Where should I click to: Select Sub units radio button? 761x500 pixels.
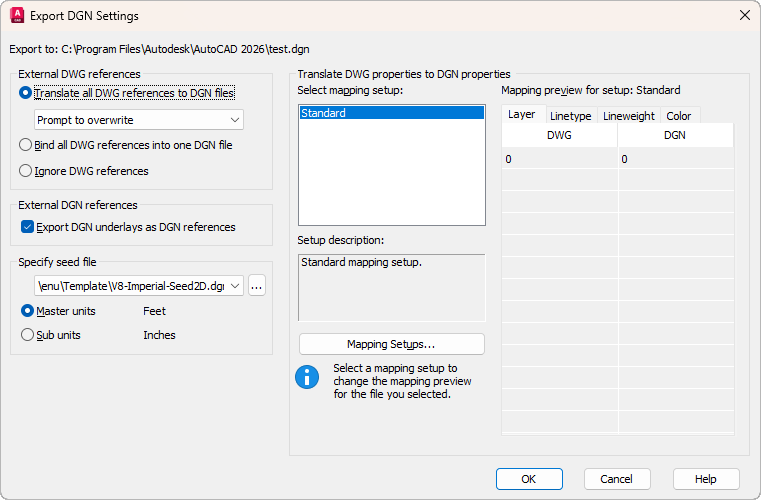pos(27,335)
